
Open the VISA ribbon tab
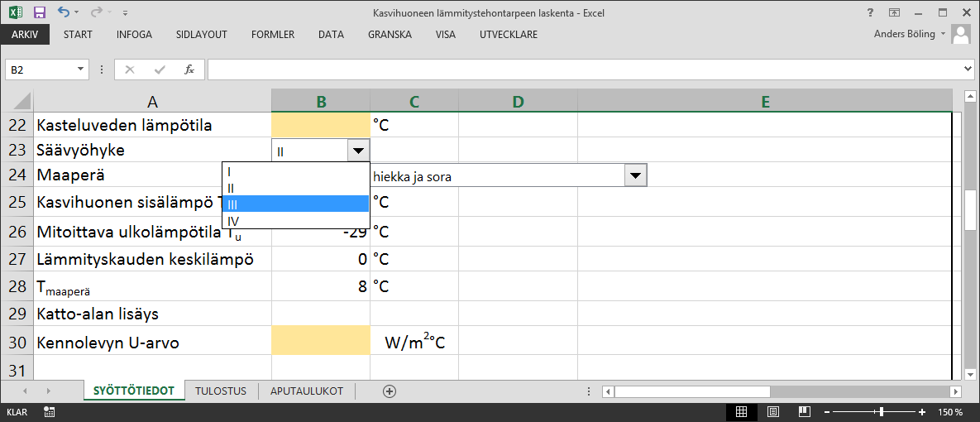point(446,35)
